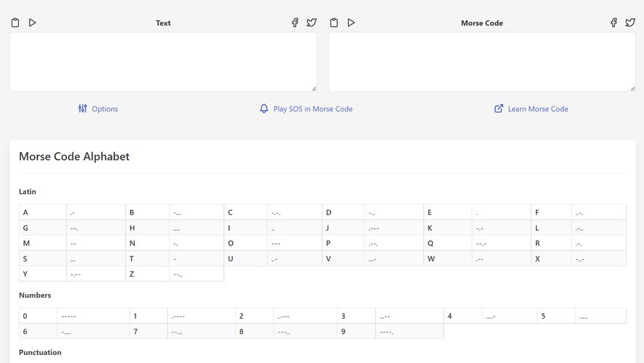
Task: Click Play SOS in Morse Code
Action: [x=313, y=109]
